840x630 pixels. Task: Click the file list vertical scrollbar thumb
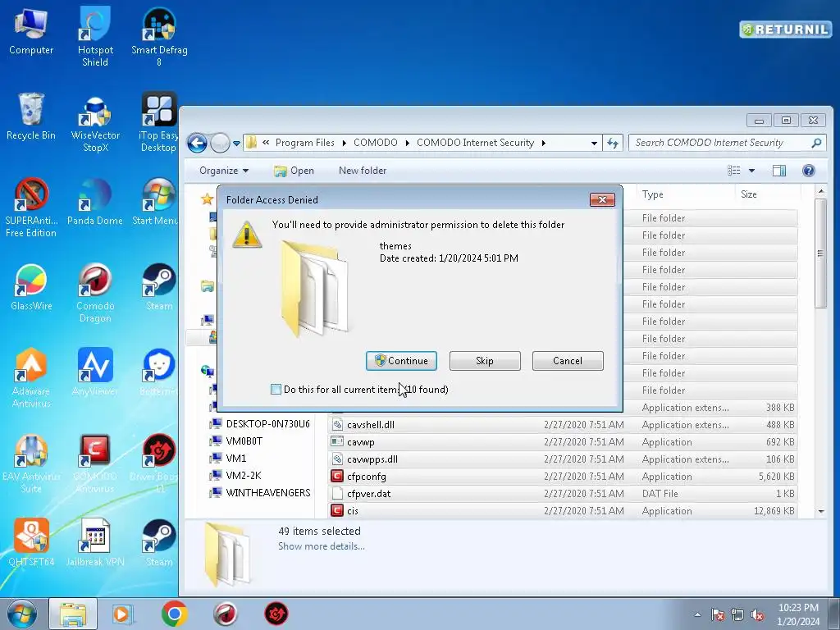click(x=820, y=253)
